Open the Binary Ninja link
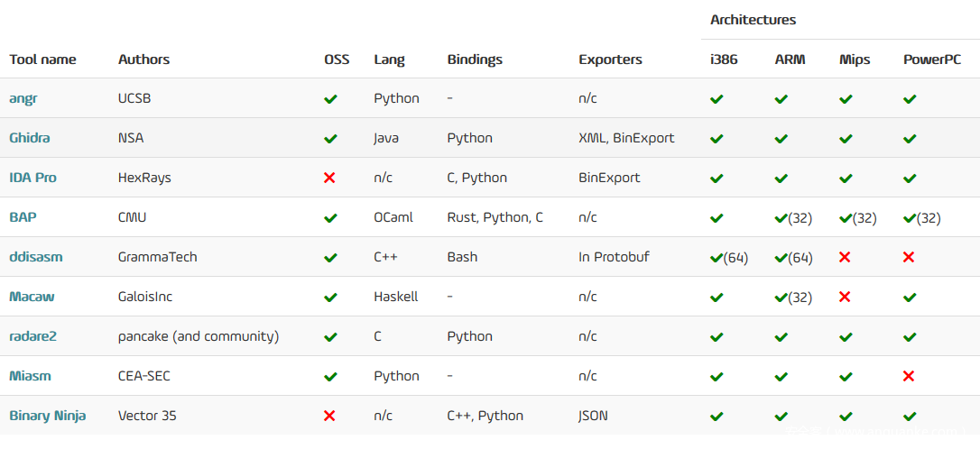Viewport: 980px width, 449px height. coord(48,416)
